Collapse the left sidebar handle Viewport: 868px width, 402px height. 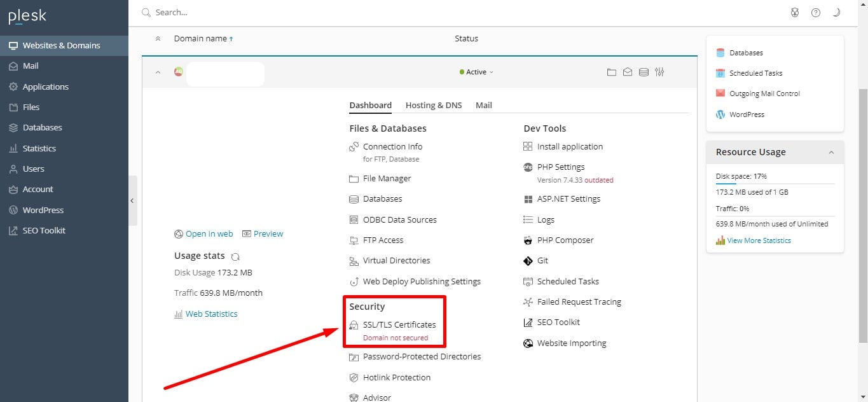point(132,200)
